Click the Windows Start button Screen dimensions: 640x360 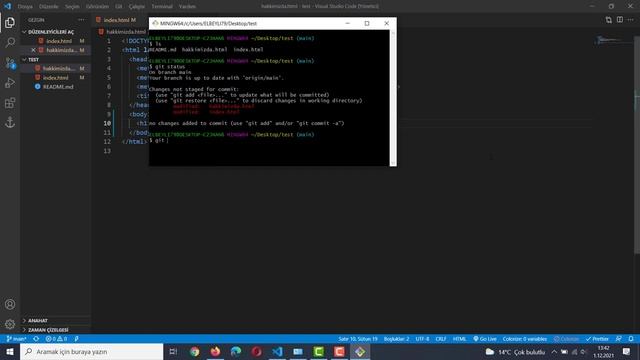pyautogui.click(x=10, y=351)
